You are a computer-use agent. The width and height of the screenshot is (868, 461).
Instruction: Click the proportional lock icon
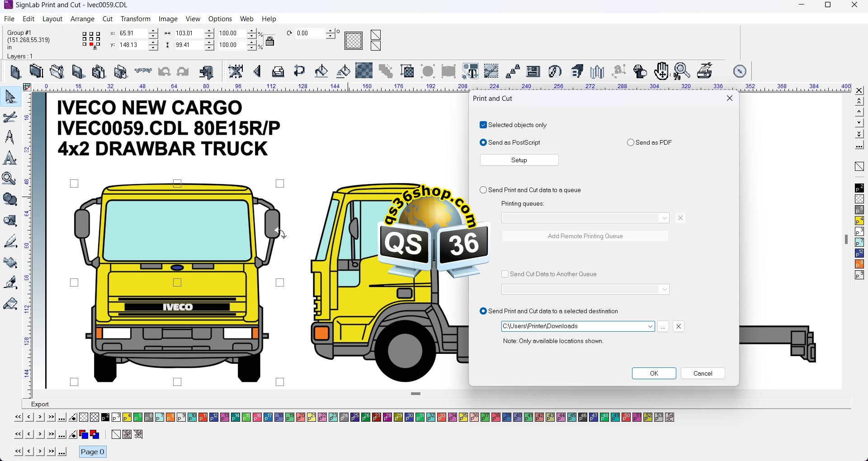click(x=270, y=41)
